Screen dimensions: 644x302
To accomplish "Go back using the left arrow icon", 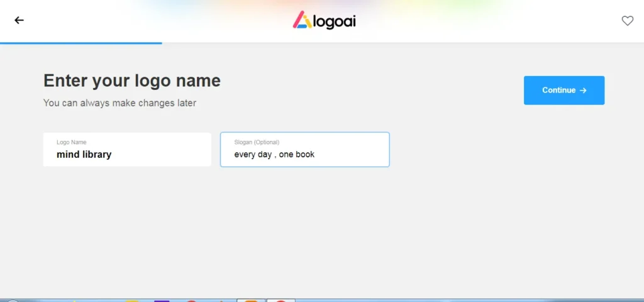I will (x=19, y=20).
